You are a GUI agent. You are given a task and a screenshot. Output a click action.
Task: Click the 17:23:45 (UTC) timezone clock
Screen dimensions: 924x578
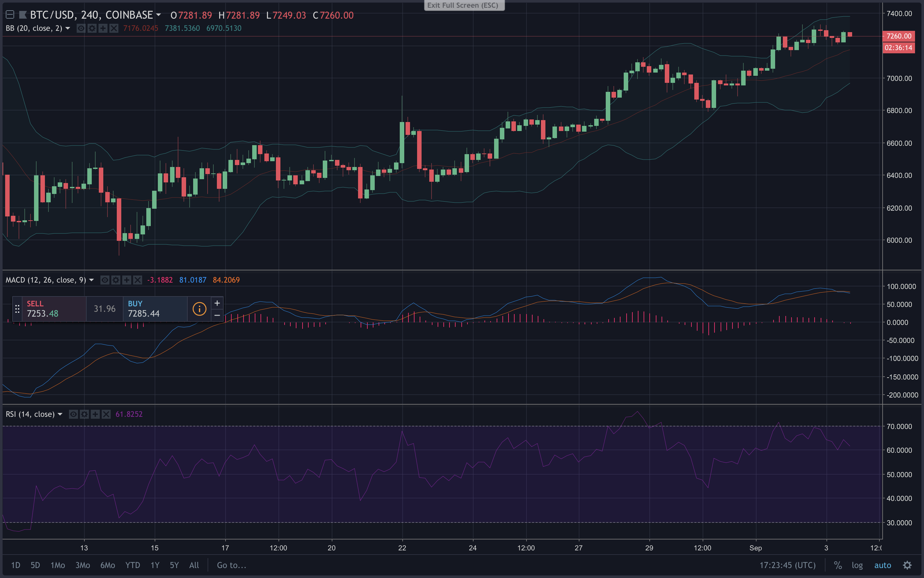point(787,565)
